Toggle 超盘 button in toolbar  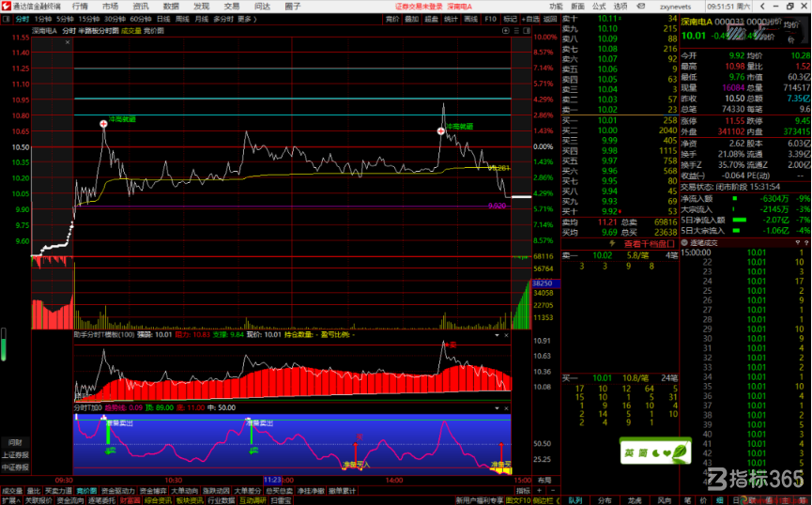(x=432, y=19)
